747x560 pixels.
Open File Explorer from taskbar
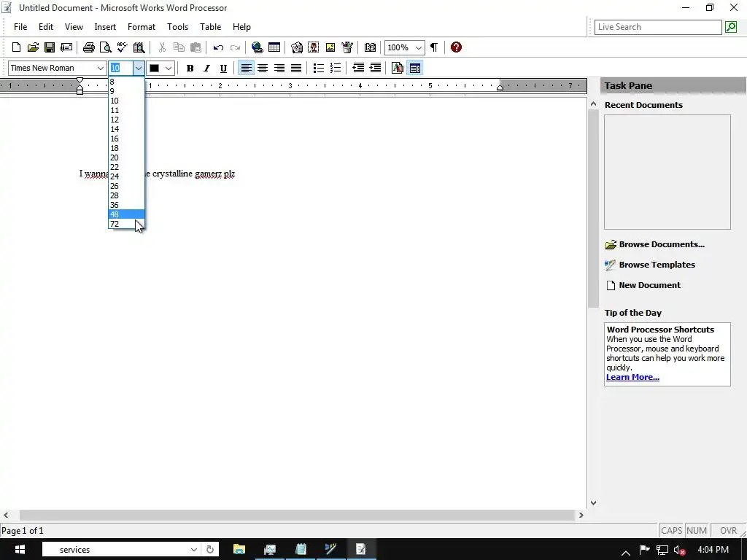point(239,550)
